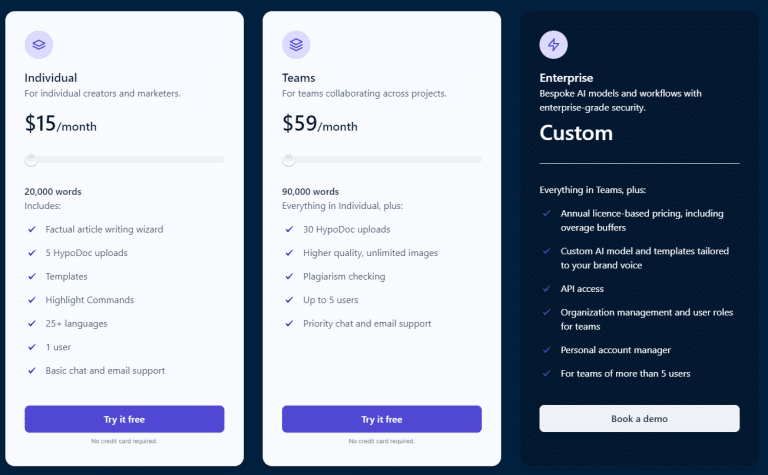Click the Teams plan stacked layers icon
The image size is (768, 475).
[x=296, y=45]
